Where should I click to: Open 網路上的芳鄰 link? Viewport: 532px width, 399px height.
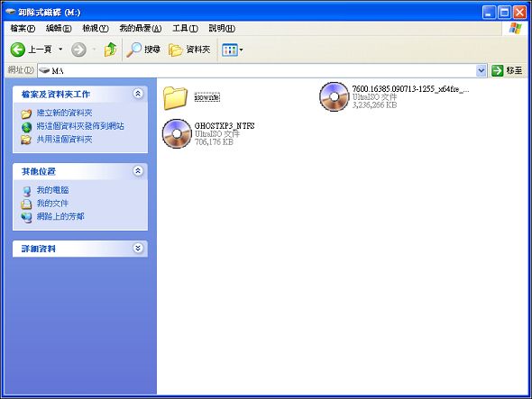click(60, 216)
